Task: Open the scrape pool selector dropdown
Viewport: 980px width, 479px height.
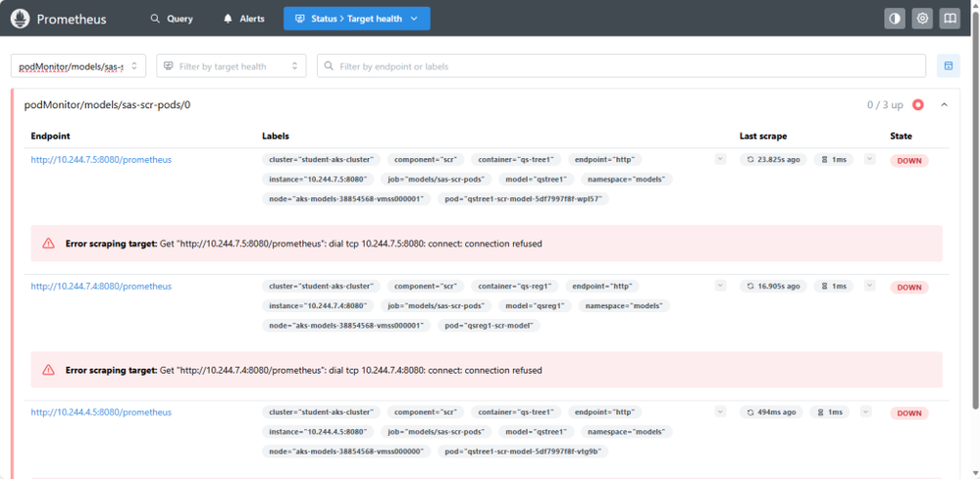Action: [78, 67]
